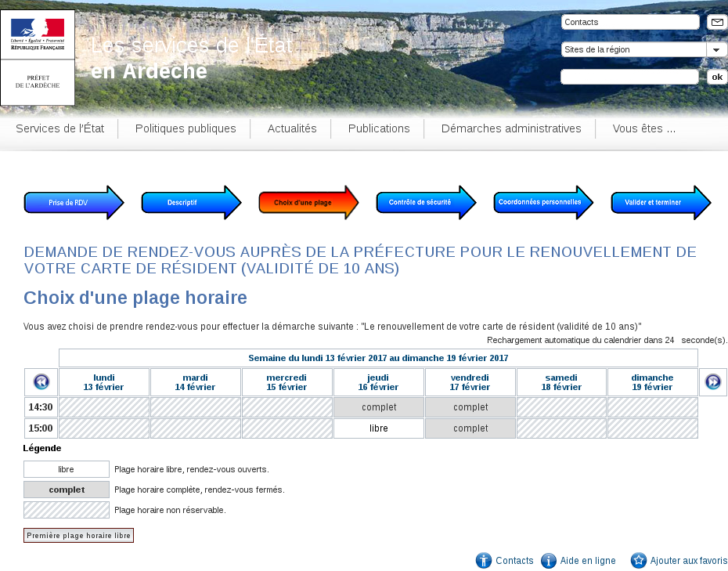The width and height of the screenshot is (728, 571).
Task: Click the Prise de RDV step arrow
Action: (x=74, y=203)
